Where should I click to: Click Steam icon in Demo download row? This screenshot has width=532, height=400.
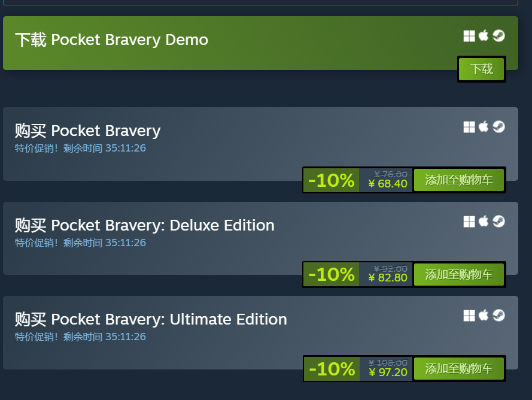(498, 36)
